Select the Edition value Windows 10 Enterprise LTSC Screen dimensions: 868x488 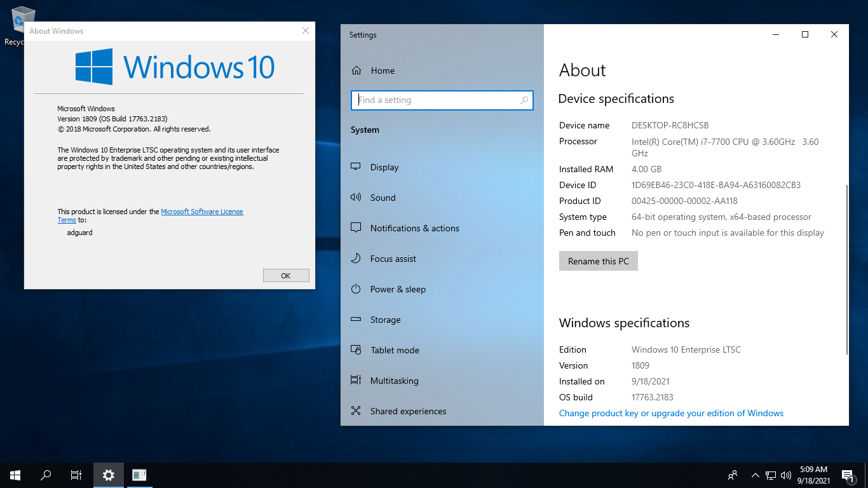tap(686, 349)
